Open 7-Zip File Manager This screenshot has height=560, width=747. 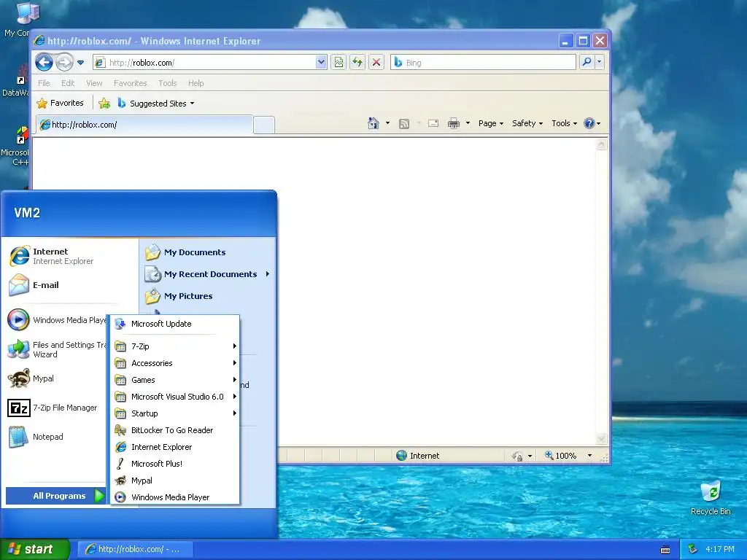[56, 408]
